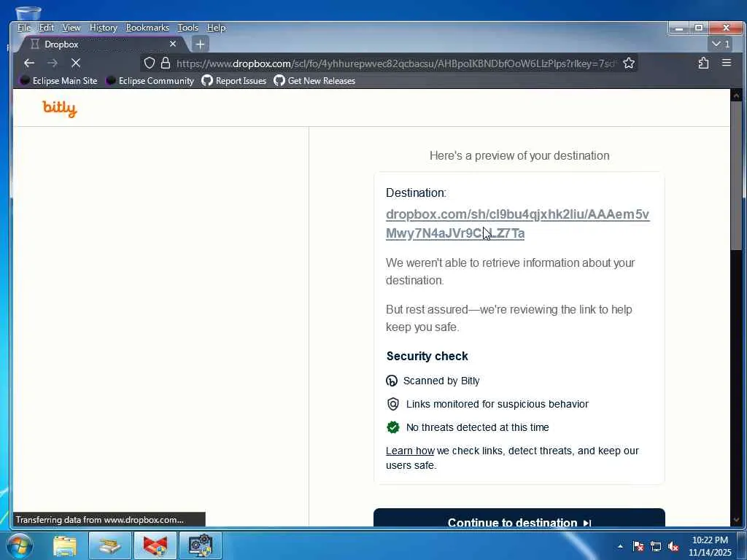Click the 'Destination:' label
This screenshot has width=747, height=560.
click(416, 192)
